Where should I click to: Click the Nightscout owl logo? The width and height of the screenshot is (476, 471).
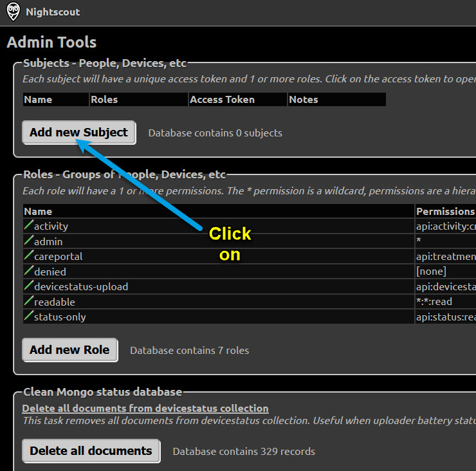pos(13,12)
